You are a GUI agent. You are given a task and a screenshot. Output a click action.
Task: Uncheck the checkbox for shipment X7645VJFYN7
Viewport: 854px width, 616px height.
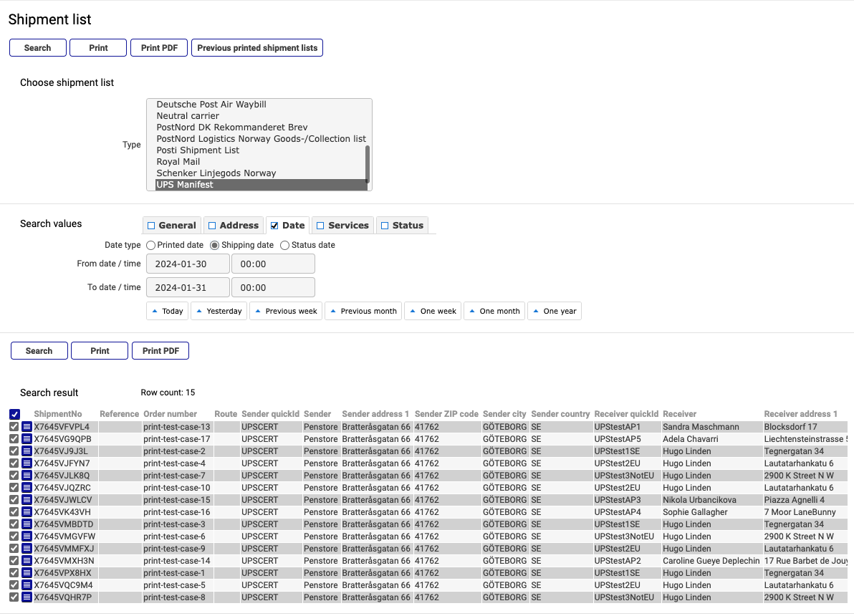(14, 463)
